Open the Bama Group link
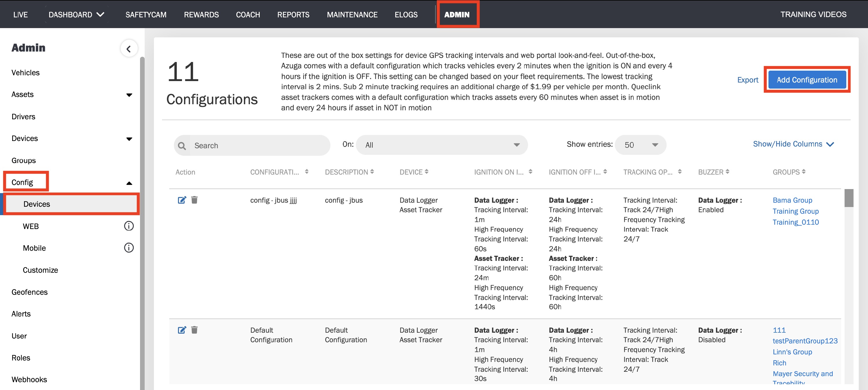The image size is (868, 390). pos(792,200)
